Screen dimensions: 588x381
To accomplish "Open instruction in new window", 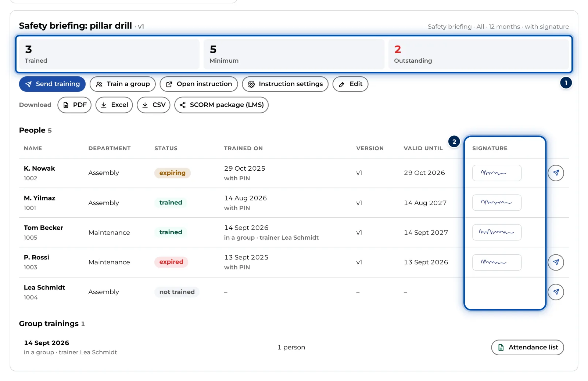I will pos(199,84).
